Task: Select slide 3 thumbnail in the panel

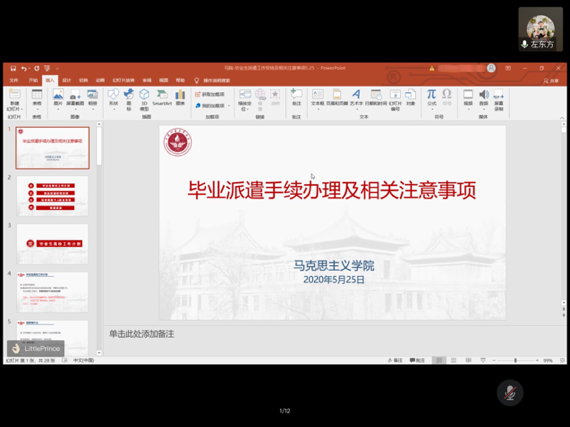Action: (x=52, y=244)
